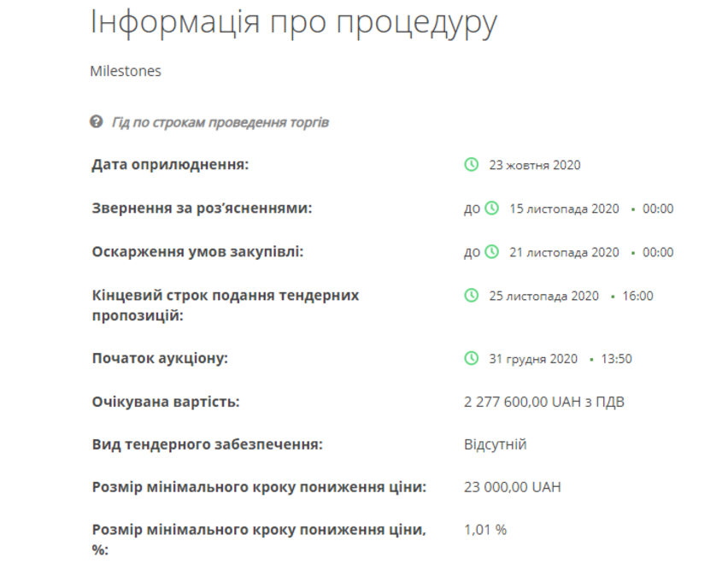728x564 pixels.
Task: Click the clarification deadline 15 листопада 2020
Action: pos(564,209)
